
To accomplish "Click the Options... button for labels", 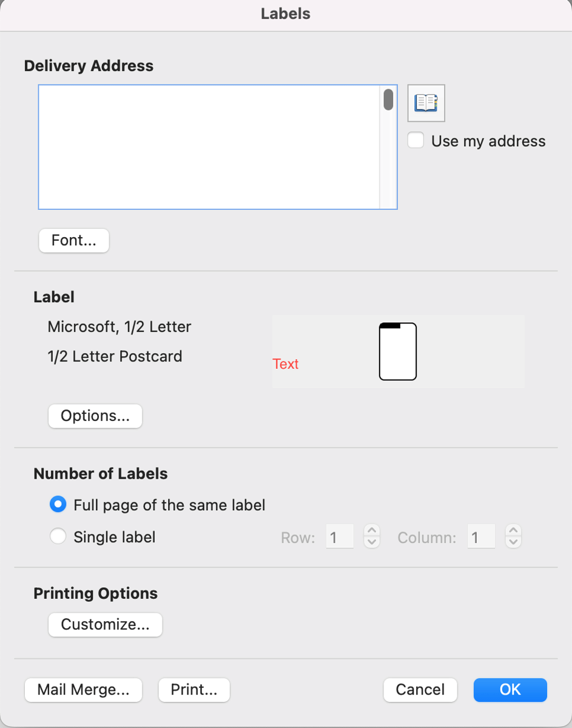I will point(95,416).
